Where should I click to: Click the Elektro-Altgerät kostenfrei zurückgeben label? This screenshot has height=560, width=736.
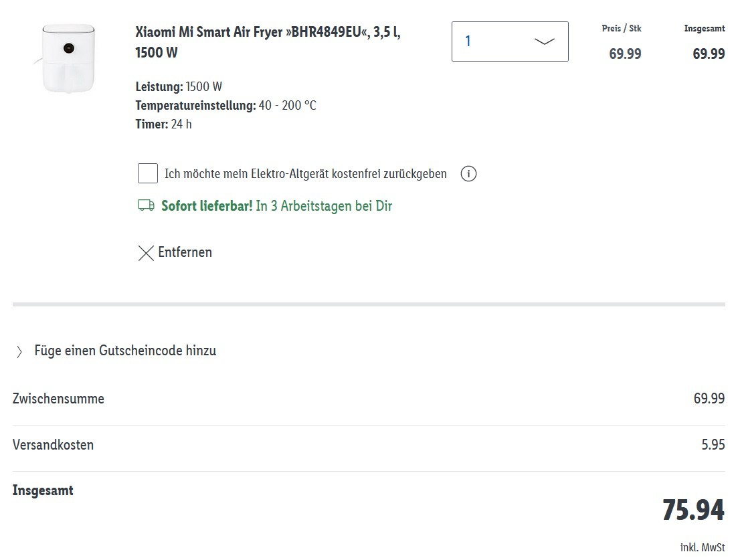(x=306, y=174)
